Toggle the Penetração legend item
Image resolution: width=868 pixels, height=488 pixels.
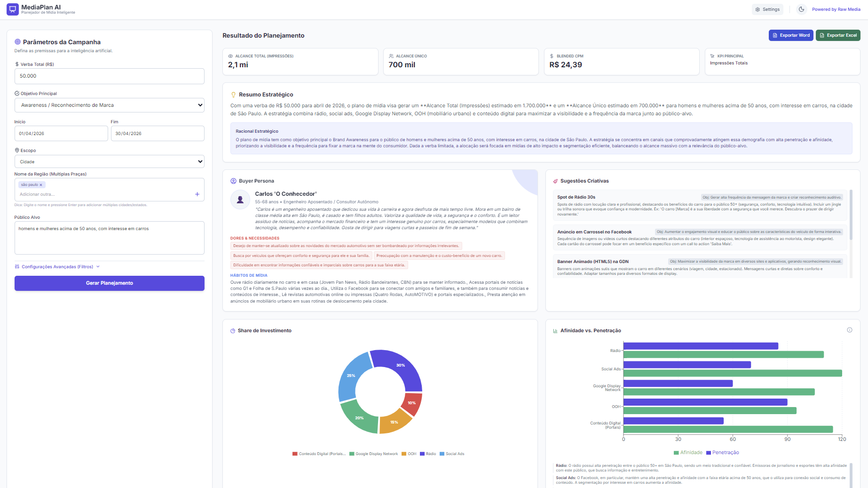click(723, 453)
